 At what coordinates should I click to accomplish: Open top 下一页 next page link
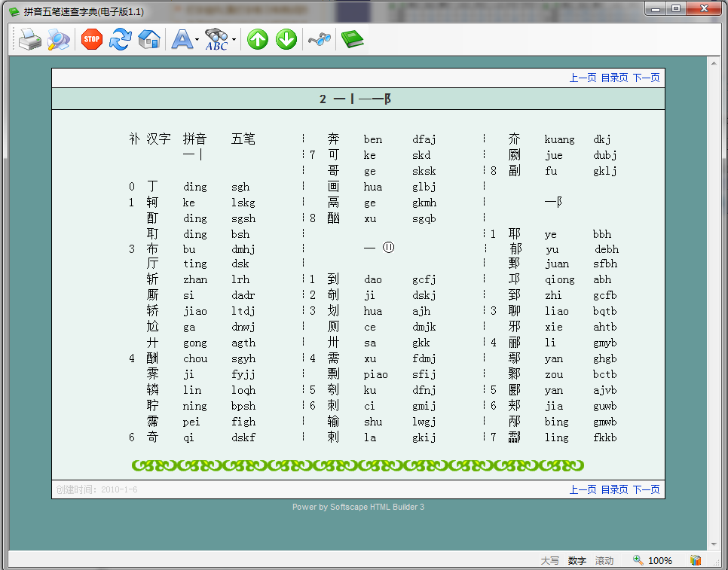pos(647,78)
